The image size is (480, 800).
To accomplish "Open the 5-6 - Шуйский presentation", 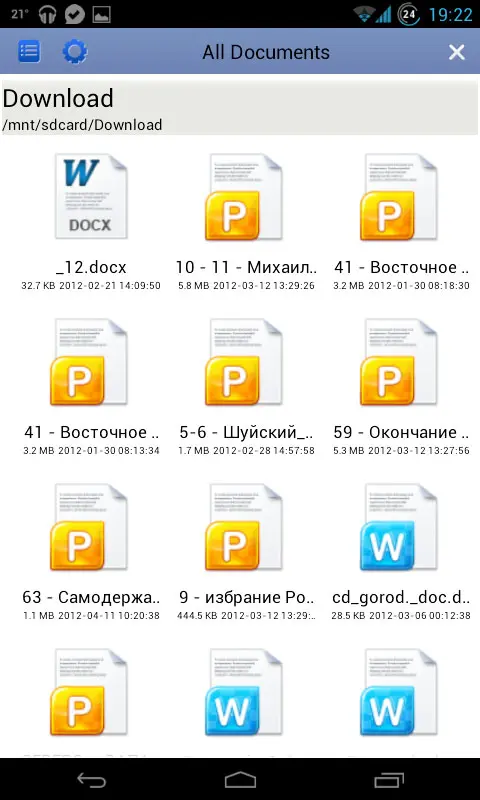I will pos(244,362).
